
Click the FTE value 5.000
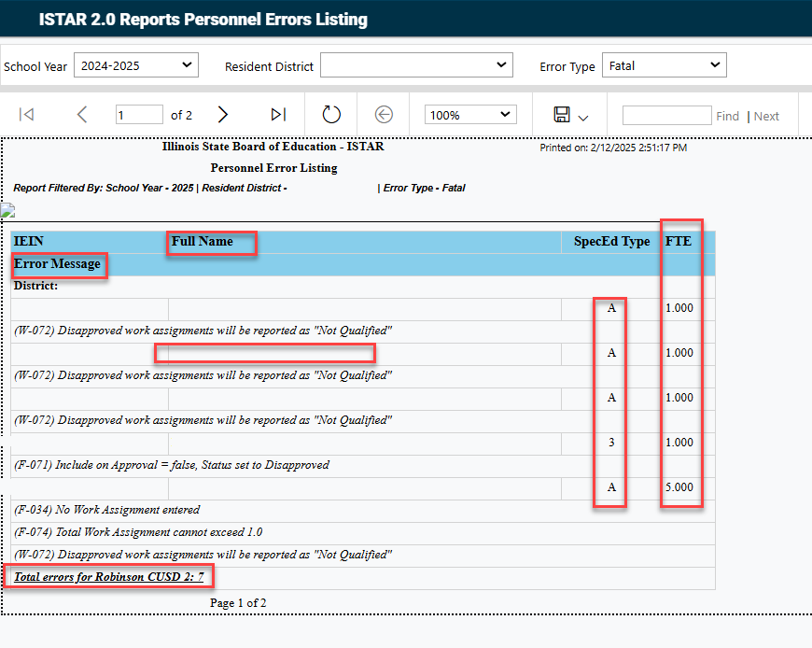point(679,487)
